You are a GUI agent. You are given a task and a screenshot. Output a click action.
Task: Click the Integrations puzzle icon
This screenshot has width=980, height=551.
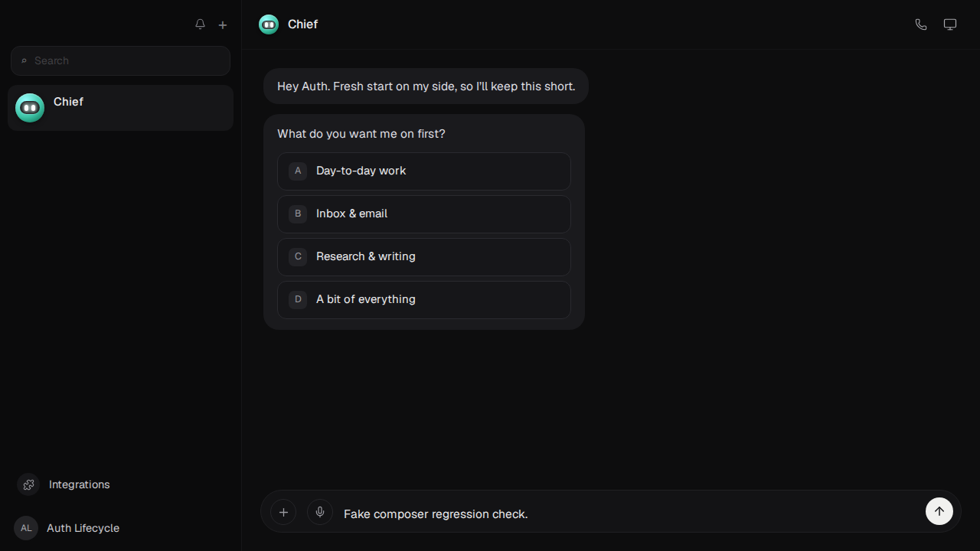[x=28, y=484]
